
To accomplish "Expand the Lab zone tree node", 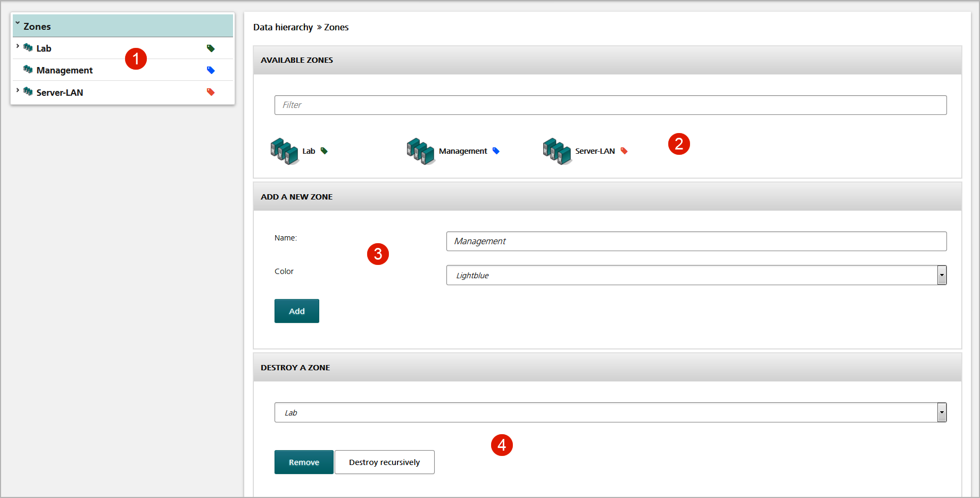I will tap(18, 46).
